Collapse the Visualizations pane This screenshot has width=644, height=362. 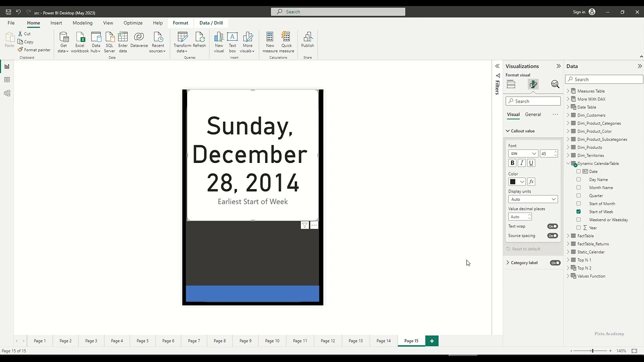pos(558,66)
